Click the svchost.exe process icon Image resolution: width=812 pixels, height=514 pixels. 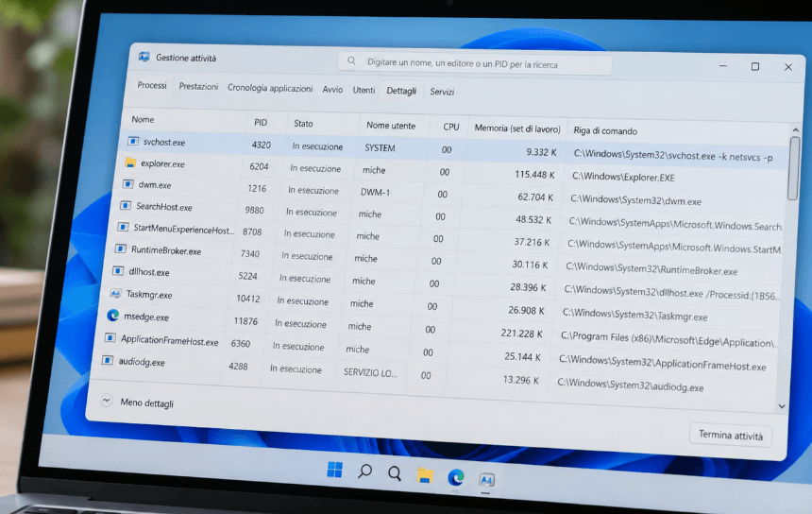click(x=133, y=141)
